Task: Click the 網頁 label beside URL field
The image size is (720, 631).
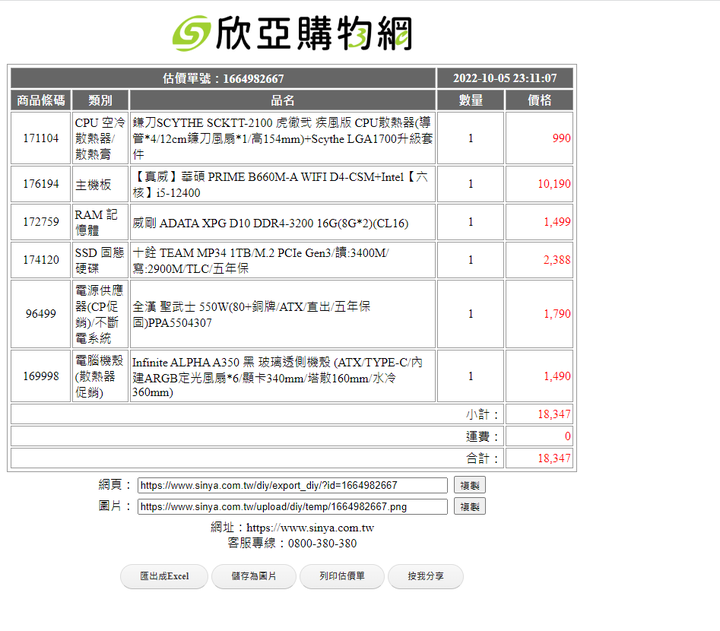Action: [x=115, y=485]
